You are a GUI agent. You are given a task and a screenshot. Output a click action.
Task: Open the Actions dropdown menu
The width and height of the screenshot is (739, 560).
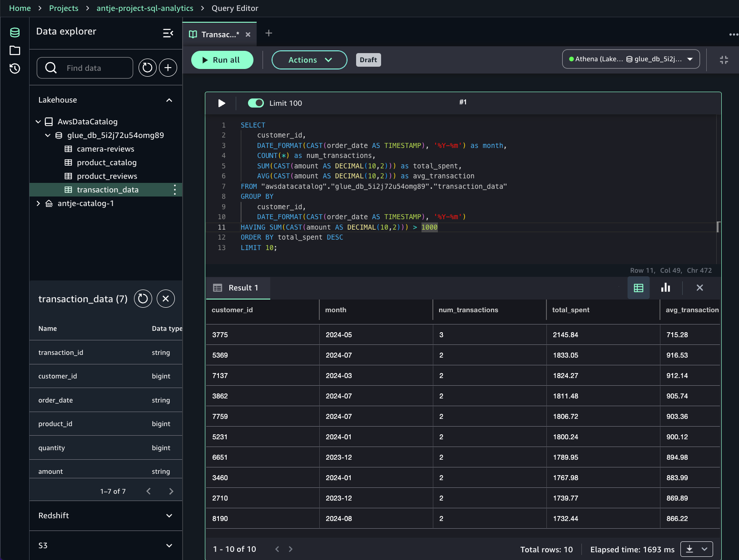point(309,60)
